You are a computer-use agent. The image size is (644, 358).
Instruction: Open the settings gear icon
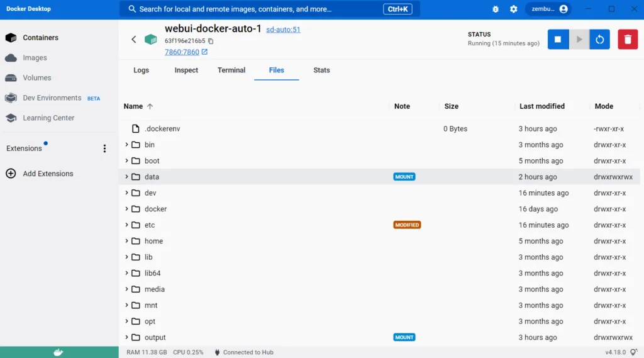coord(513,9)
